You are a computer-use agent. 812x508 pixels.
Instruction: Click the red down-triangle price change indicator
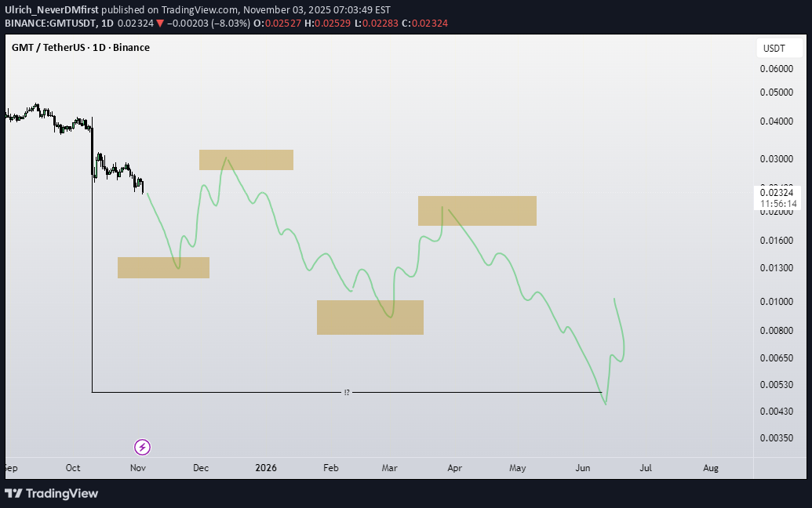(x=160, y=24)
